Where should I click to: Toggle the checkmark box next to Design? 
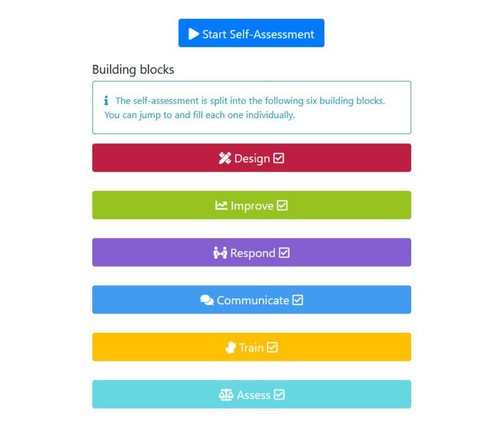point(279,158)
